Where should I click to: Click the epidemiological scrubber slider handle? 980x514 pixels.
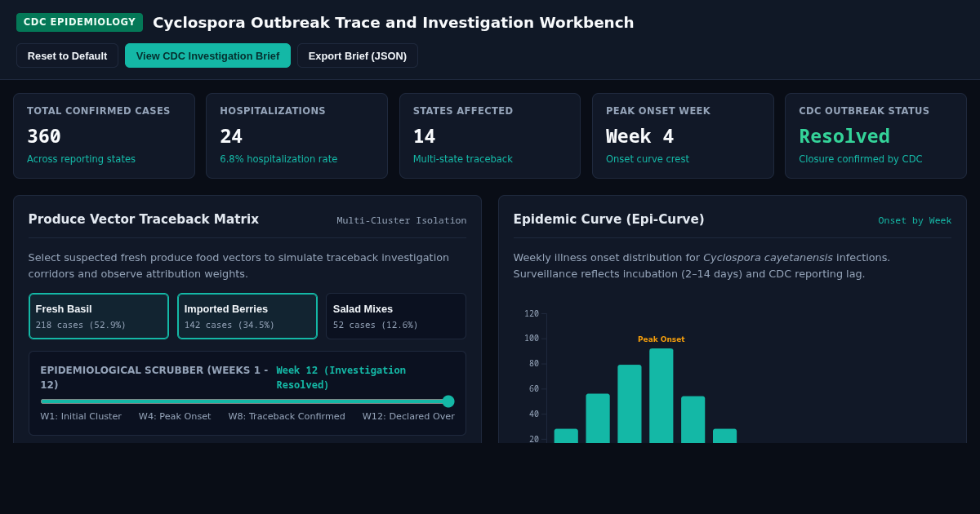(448, 401)
